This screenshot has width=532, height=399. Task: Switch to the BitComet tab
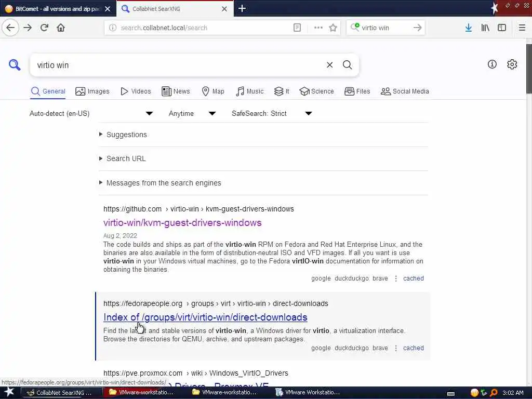[58, 9]
